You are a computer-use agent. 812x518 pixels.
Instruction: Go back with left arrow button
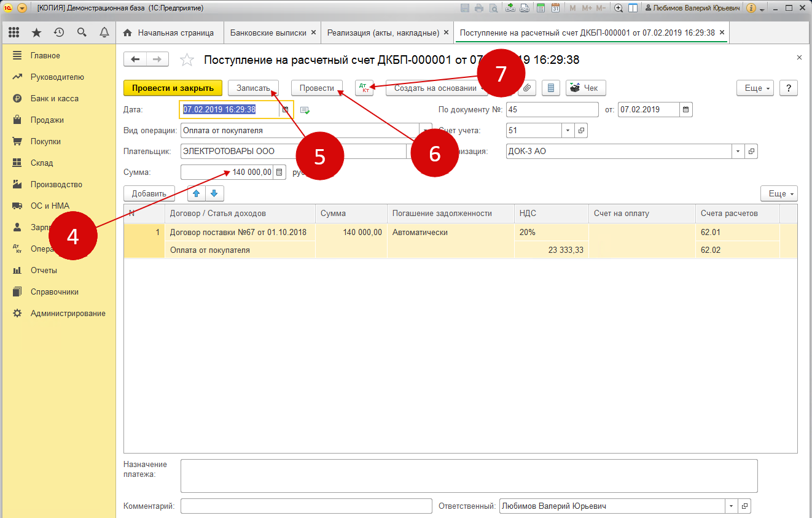pyautogui.click(x=135, y=59)
